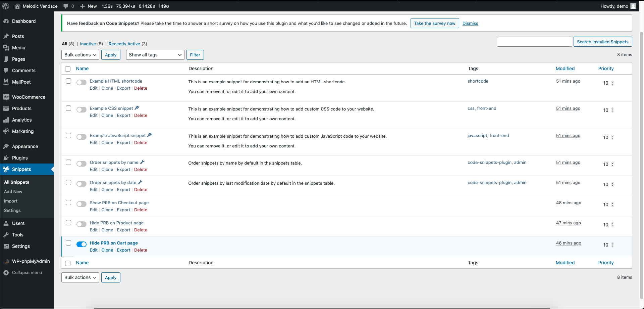Click the Appearance brush icon
Viewport: 644px width, 309px height.
pos(6,146)
